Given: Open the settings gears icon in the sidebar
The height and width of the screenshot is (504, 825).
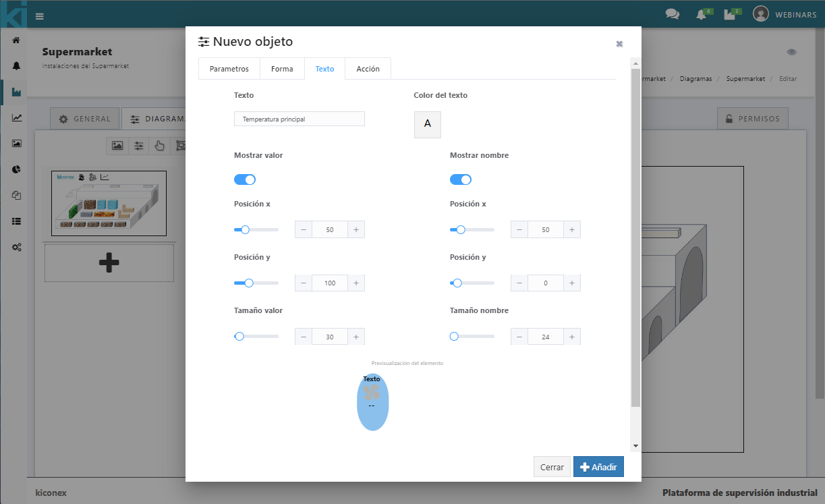Looking at the screenshot, I should tap(16, 247).
